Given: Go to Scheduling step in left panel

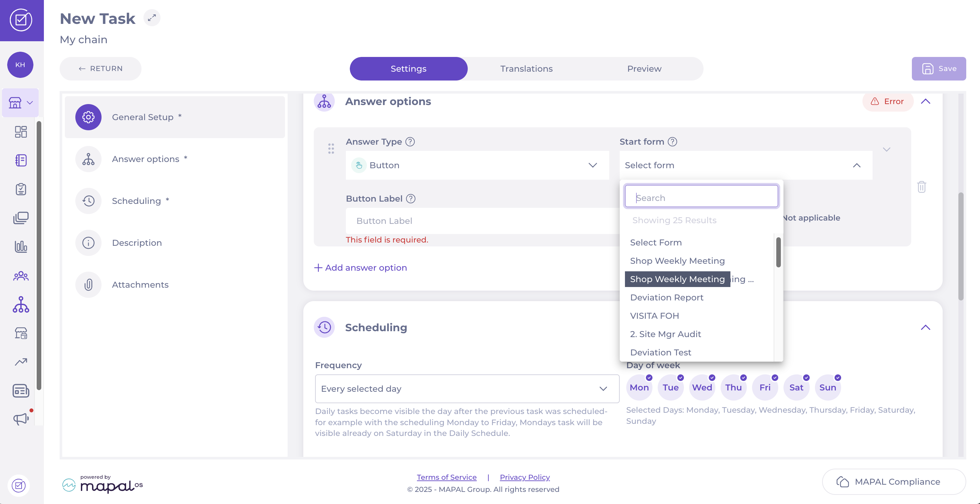Looking at the screenshot, I should pos(175,201).
